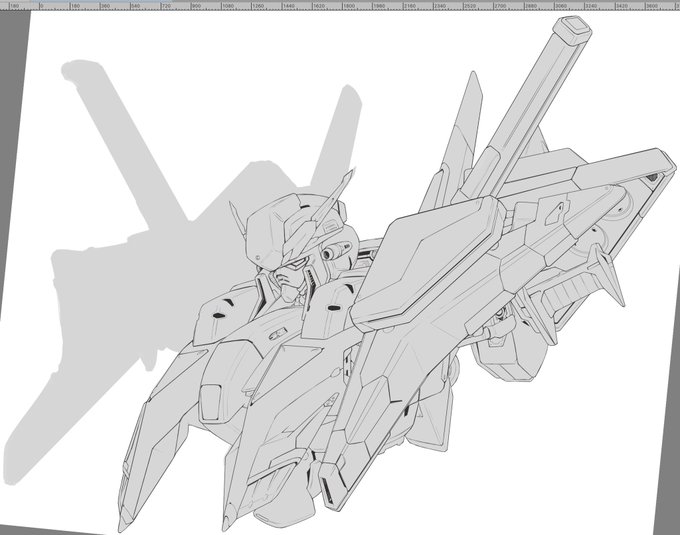Click the horizontal ruler at the 3600 mark
This screenshot has height=535, width=680.
click(652, 6)
